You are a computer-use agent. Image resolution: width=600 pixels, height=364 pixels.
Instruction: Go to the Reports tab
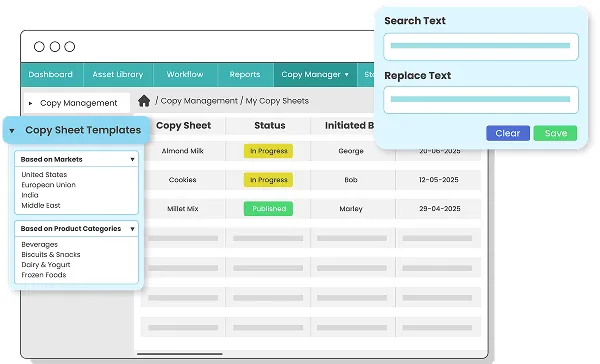point(245,74)
